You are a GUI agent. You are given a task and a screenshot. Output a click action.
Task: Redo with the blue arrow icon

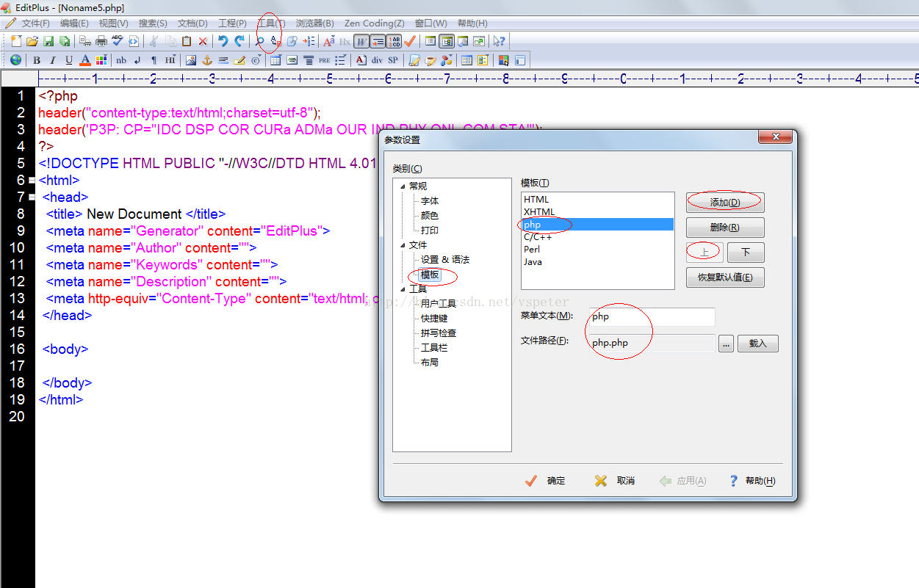[x=239, y=41]
